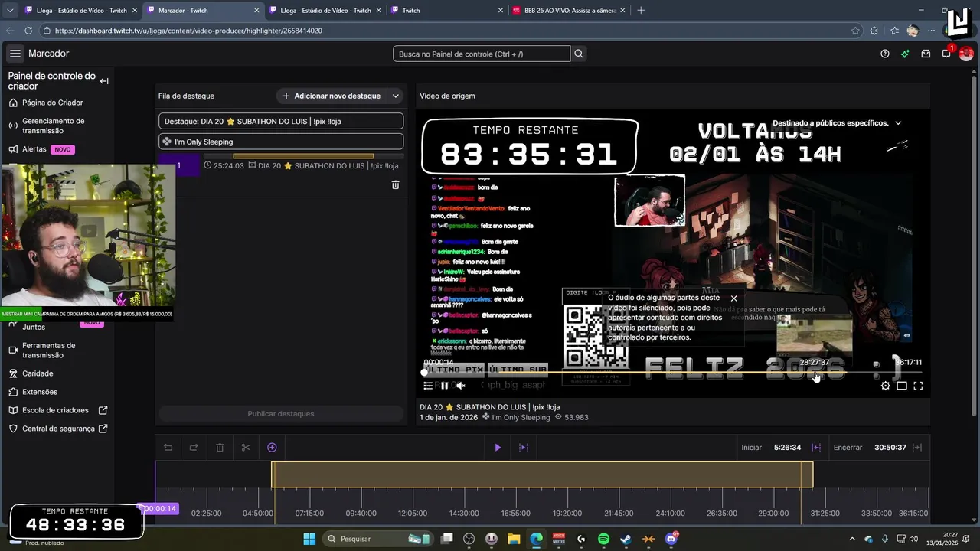Focus the 'Busca no Painel de controle' search box
The width and height of the screenshot is (980, 551).
(x=482, y=54)
